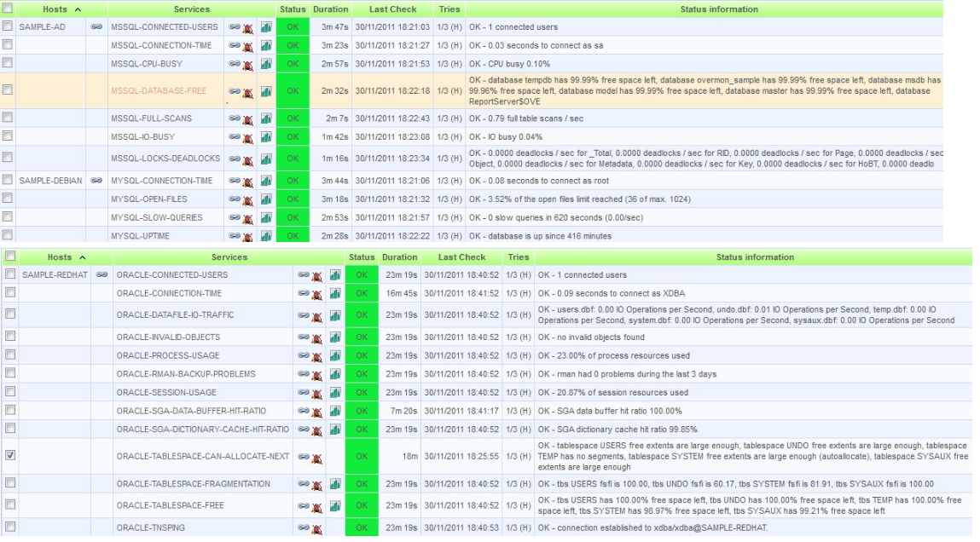
Task: Open chain link icon for MYSQL-OPEN-FILES service
Action: pos(235,199)
